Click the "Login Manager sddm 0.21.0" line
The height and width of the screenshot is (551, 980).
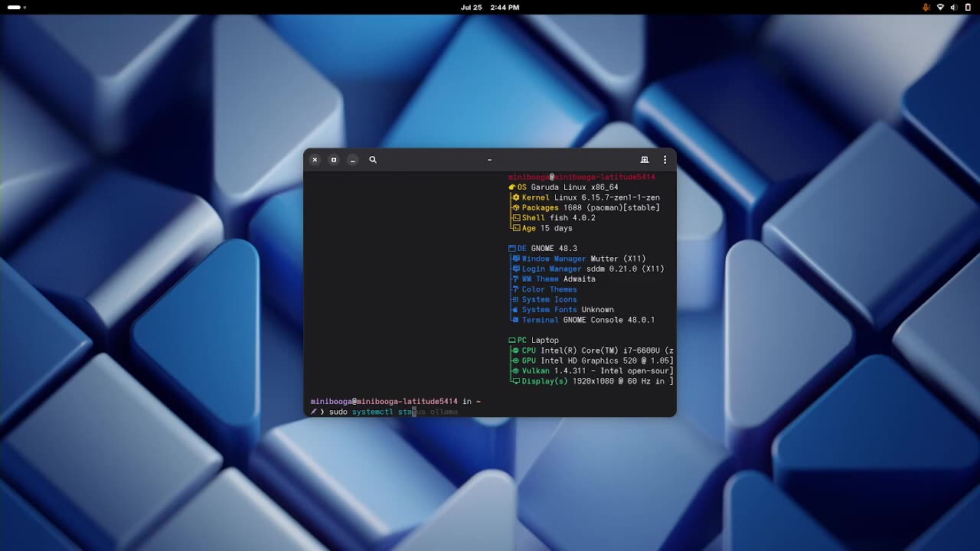pos(589,269)
